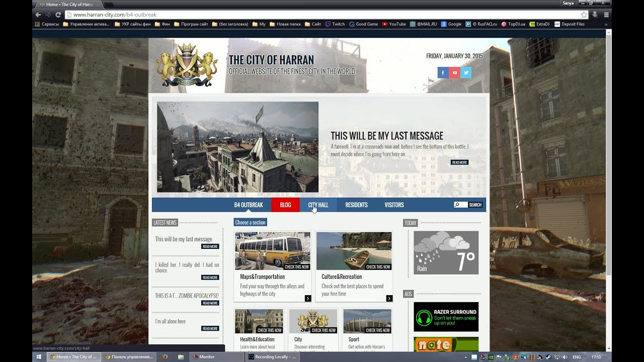The height and width of the screenshot is (362, 644).
Task: Read more under 'I killed her' news item
Action: [x=210, y=278]
